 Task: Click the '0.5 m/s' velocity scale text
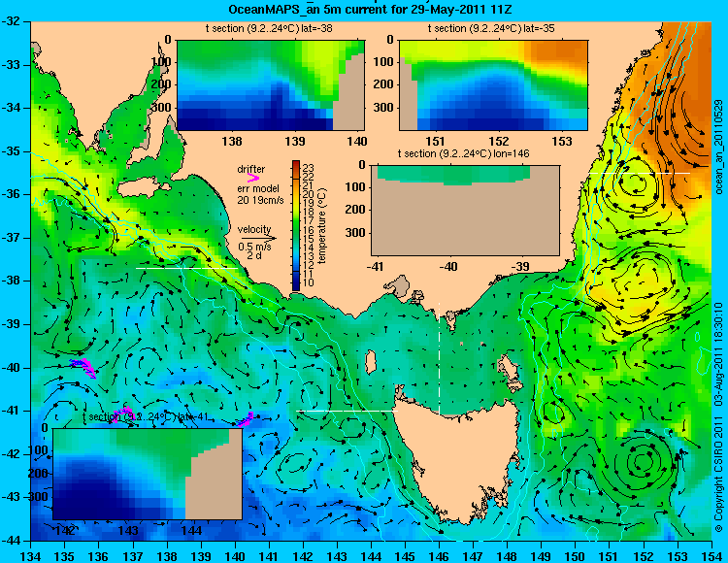click(x=254, y=247)
